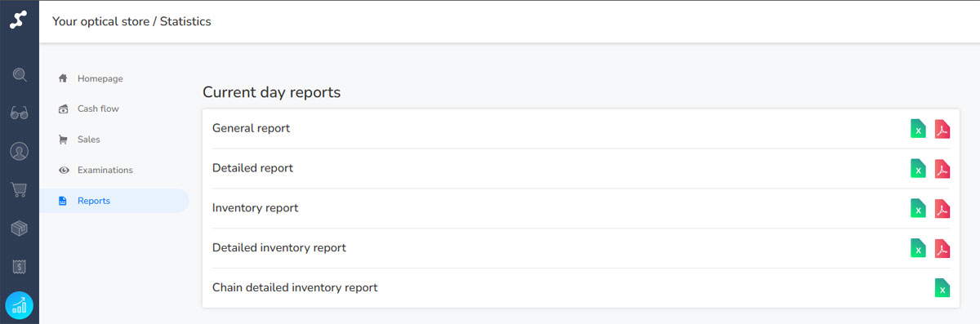980x324 pixels.
Task: Download Inventory report PDF
Action: coord(942,209)
